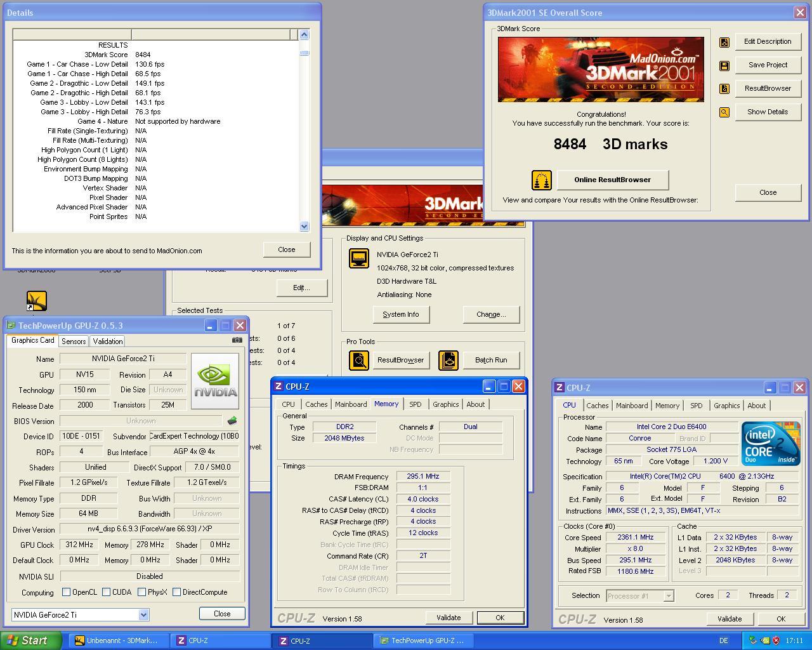This screenshot has width=812, height=650.
Task: Open SPD tab in CPU-Z Memory window
Action: point(415,404)
